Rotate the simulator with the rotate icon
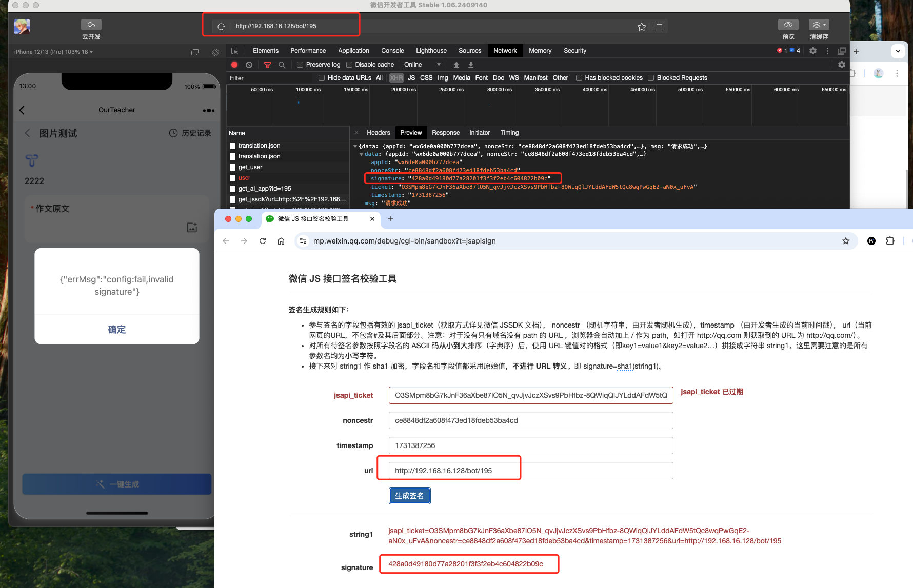 [215, 52]
